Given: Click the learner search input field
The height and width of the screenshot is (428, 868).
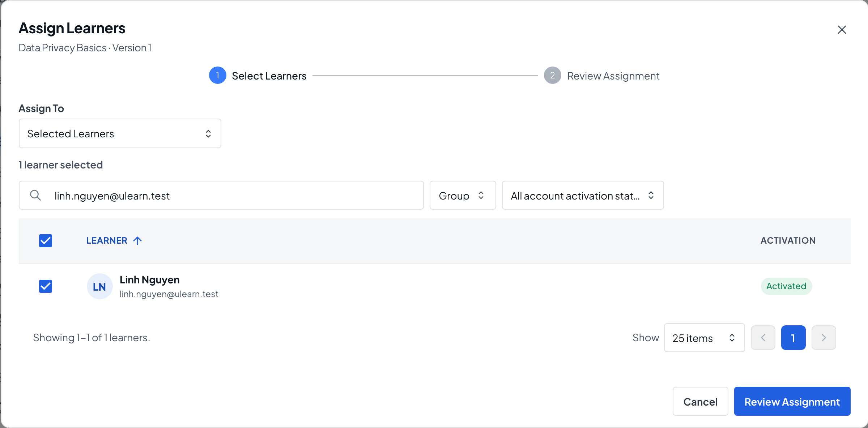Looking at the screenshot, I should coord(221,195).
